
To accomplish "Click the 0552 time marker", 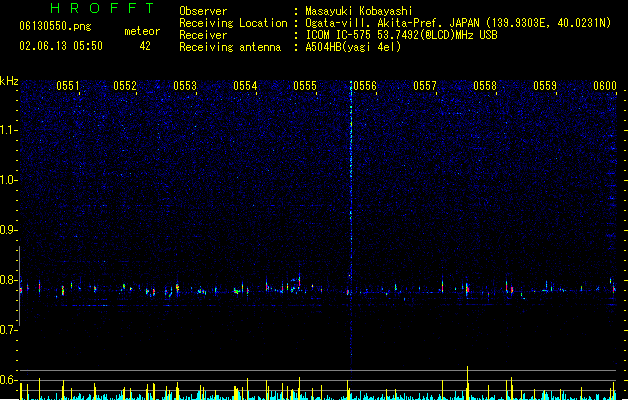I will click(x=125, y=86).
